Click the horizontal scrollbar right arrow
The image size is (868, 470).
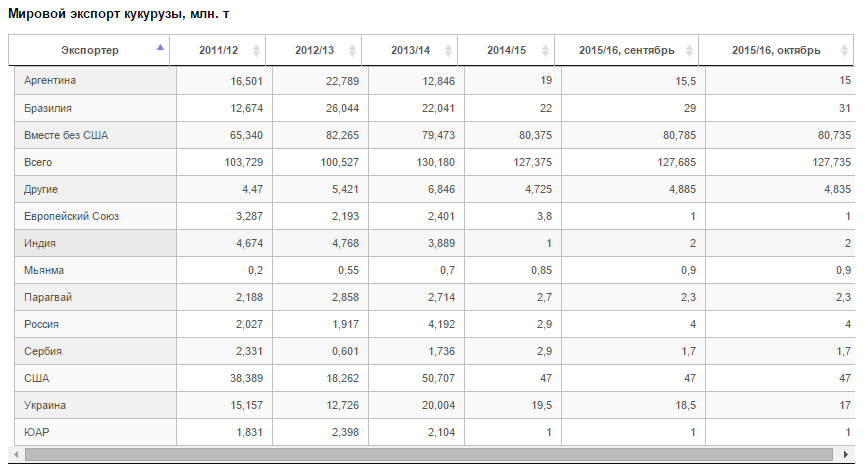(x=845, y=455)
